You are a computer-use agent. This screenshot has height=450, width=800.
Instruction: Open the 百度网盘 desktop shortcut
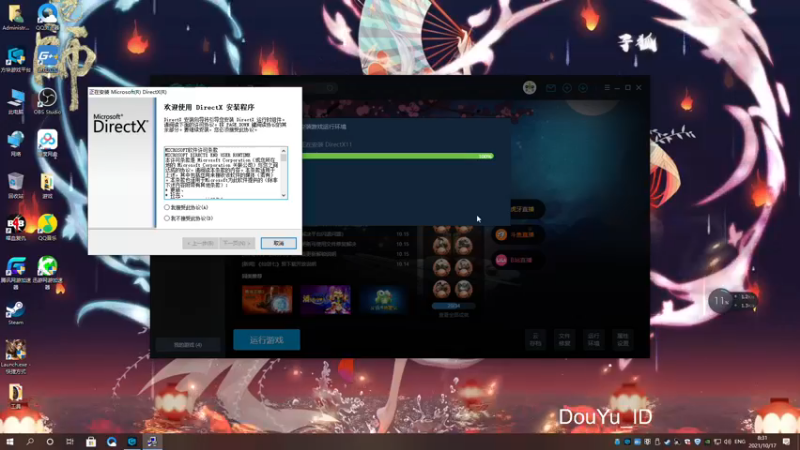point(47,143)
